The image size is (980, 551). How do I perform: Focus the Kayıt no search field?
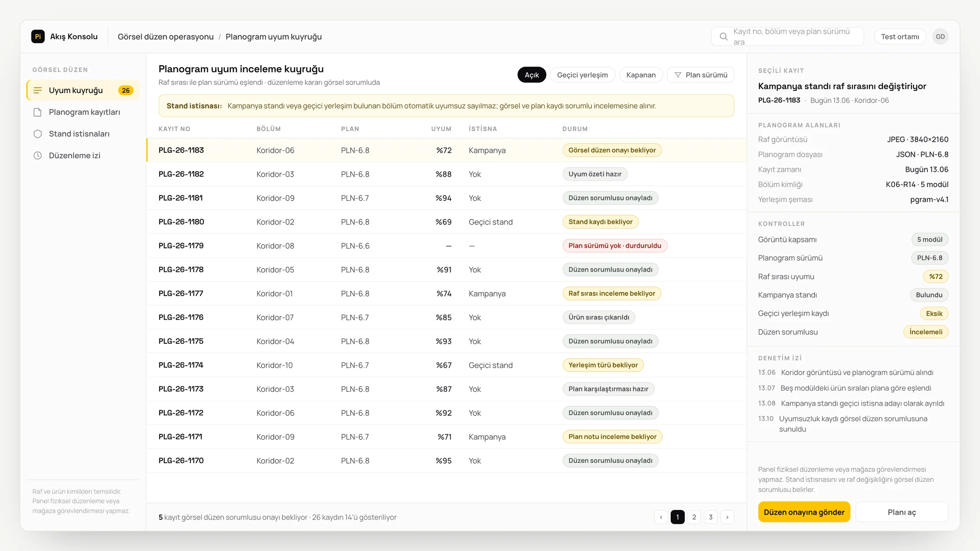pos(787,37)
